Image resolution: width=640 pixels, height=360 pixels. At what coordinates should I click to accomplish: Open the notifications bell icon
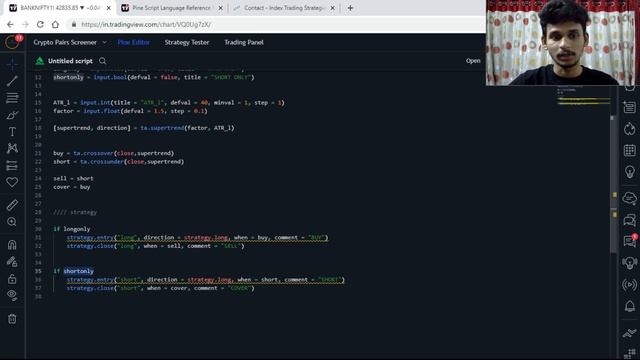629,306
